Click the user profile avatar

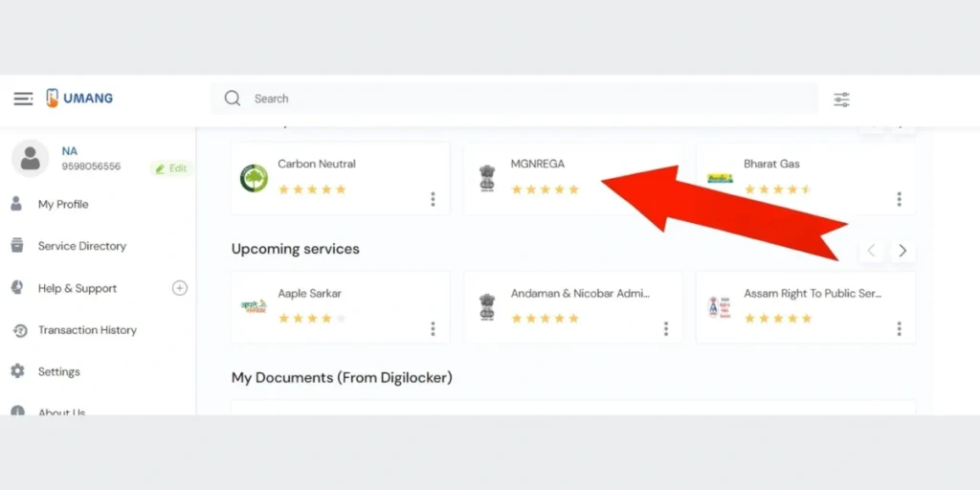(31, 159)
